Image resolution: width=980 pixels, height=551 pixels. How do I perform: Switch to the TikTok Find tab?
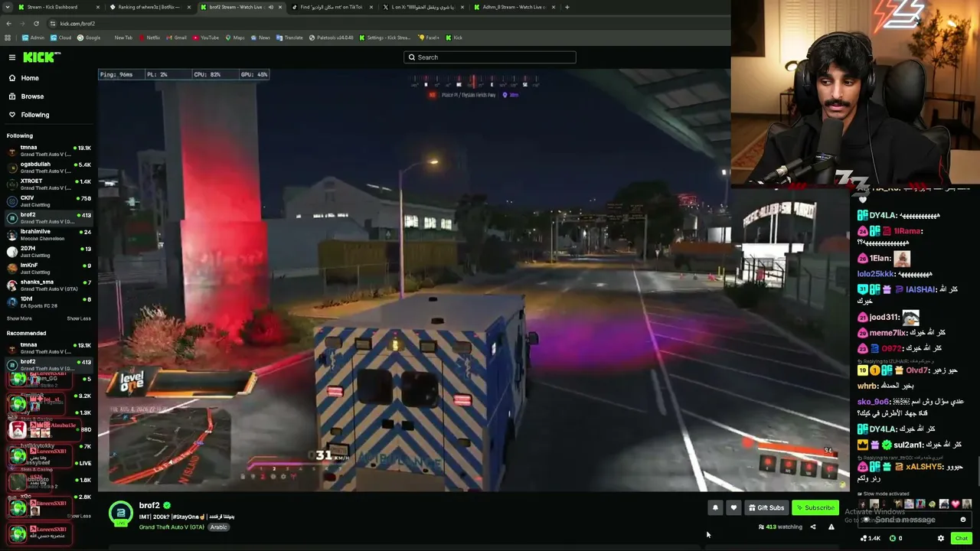331,7
